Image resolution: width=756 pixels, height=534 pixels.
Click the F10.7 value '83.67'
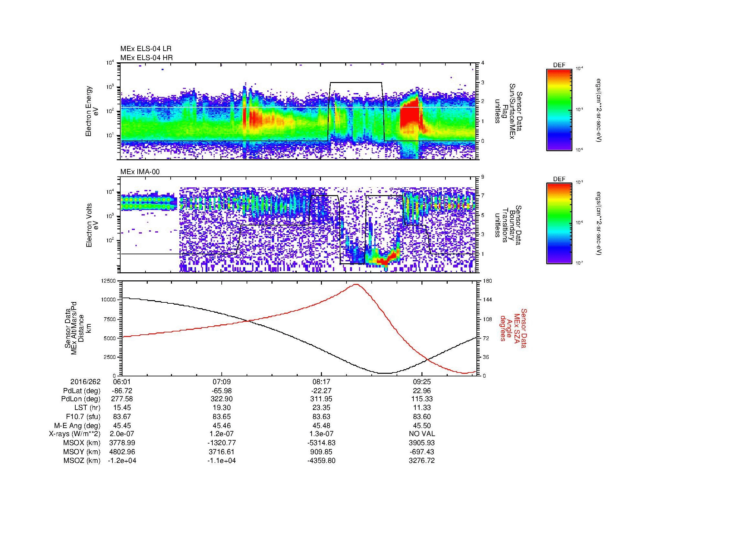[122, 416]
